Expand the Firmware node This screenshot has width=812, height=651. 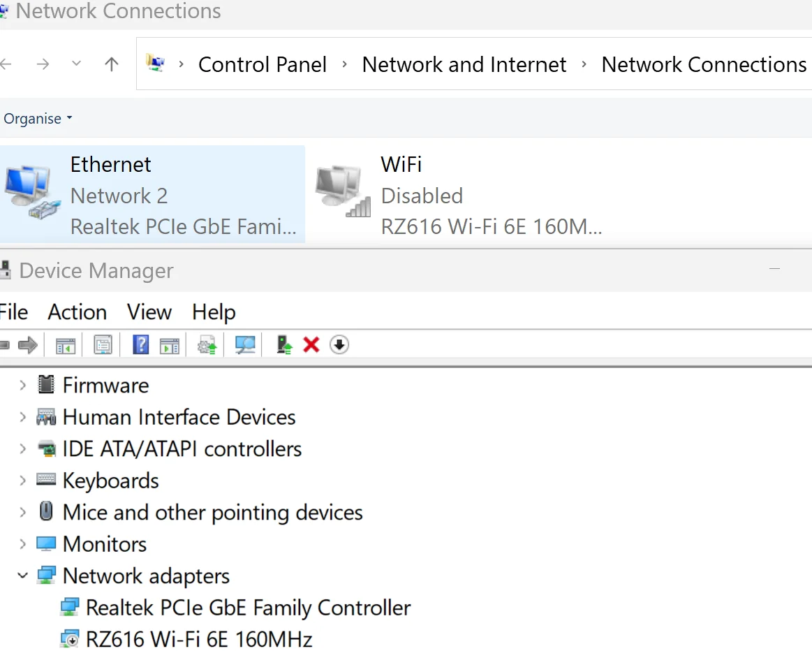[22, 385]
